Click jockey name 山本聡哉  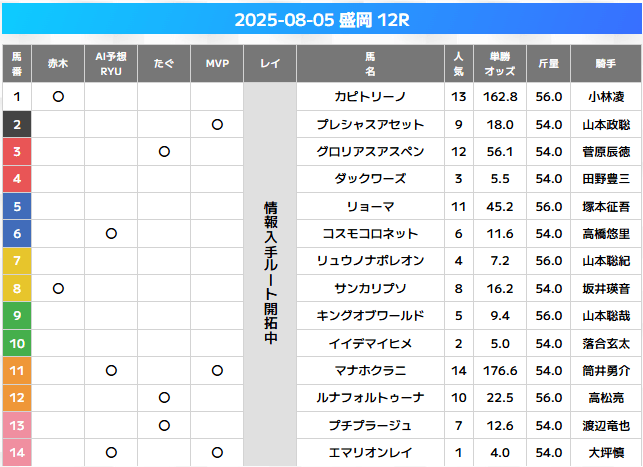tap(606, 316)
